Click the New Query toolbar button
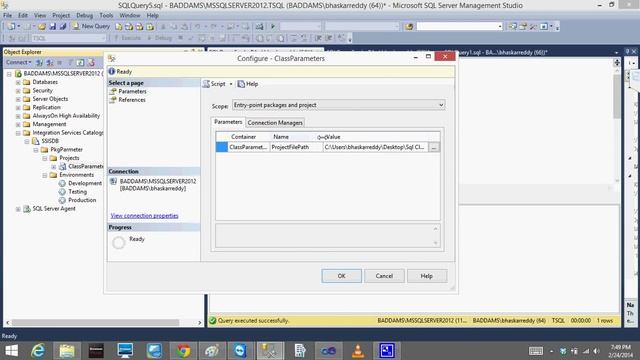640x360 pixels. tap(91, 26)
